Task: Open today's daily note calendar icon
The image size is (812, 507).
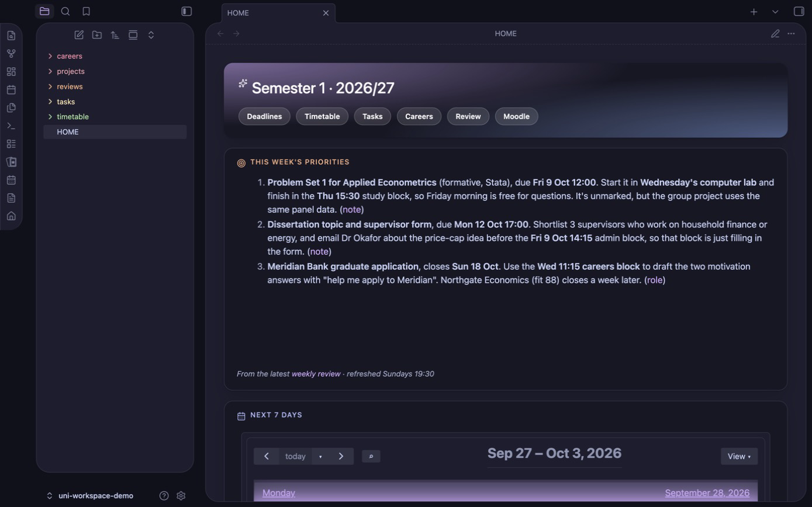Action: 11,90
